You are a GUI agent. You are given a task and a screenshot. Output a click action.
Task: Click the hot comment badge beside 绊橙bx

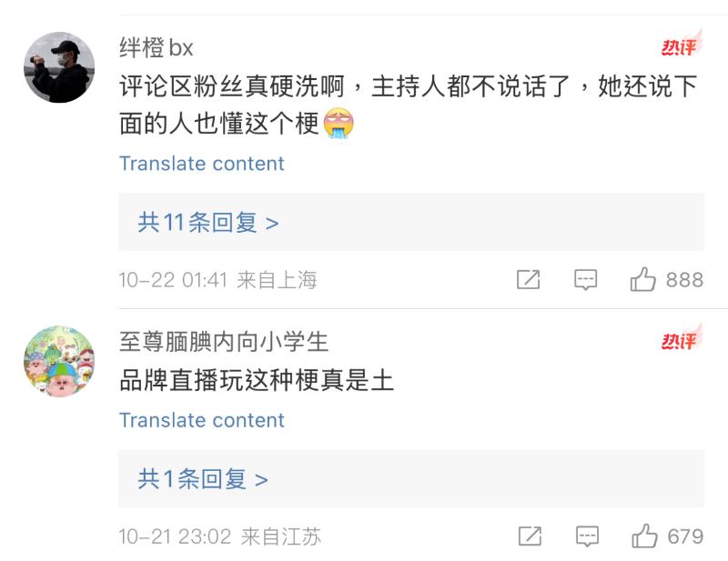point(680,45)
